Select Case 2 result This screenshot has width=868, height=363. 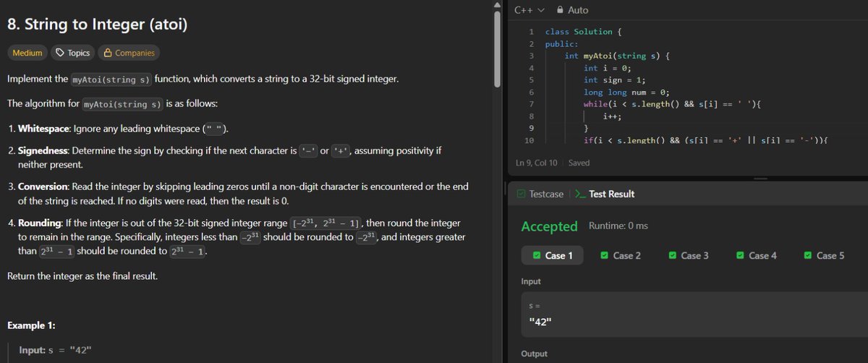coord(621,255)
